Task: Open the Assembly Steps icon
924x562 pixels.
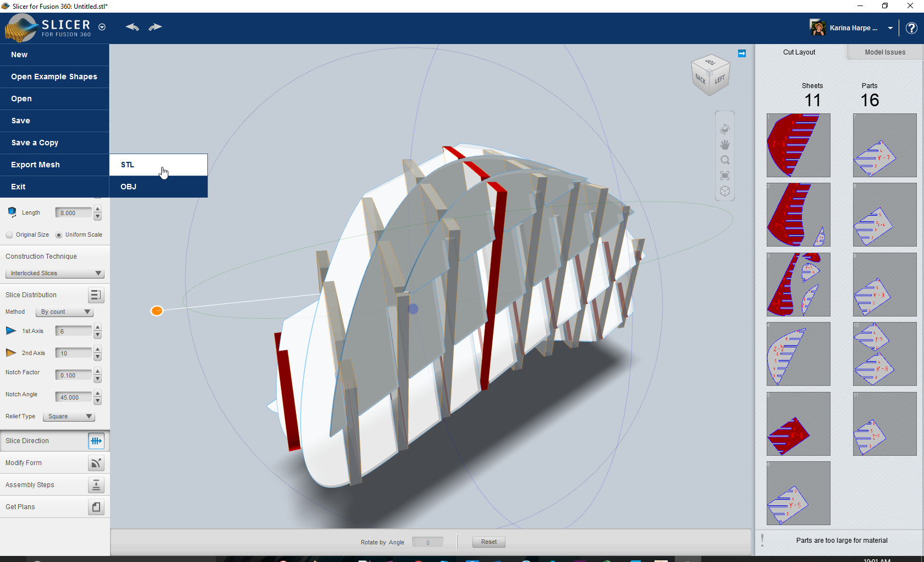Action: point(96,485)
